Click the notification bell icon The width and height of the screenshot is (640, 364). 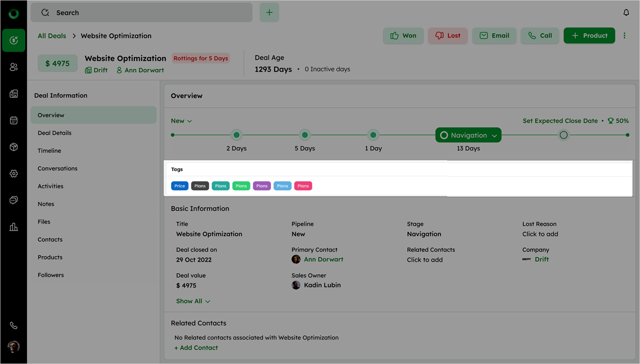point(626,13)
